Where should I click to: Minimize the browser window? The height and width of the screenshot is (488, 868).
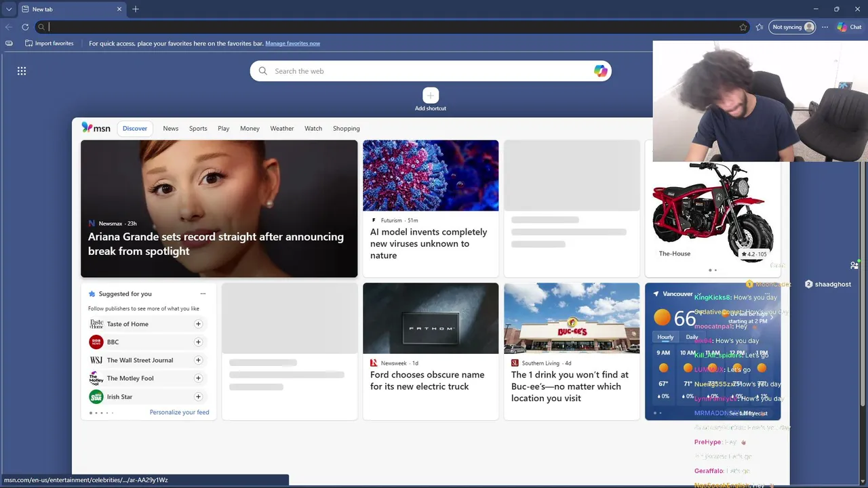[815, 9]
